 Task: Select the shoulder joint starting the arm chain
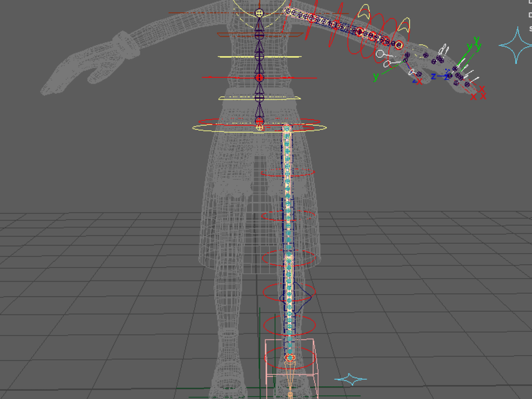[x=288, y=11]
